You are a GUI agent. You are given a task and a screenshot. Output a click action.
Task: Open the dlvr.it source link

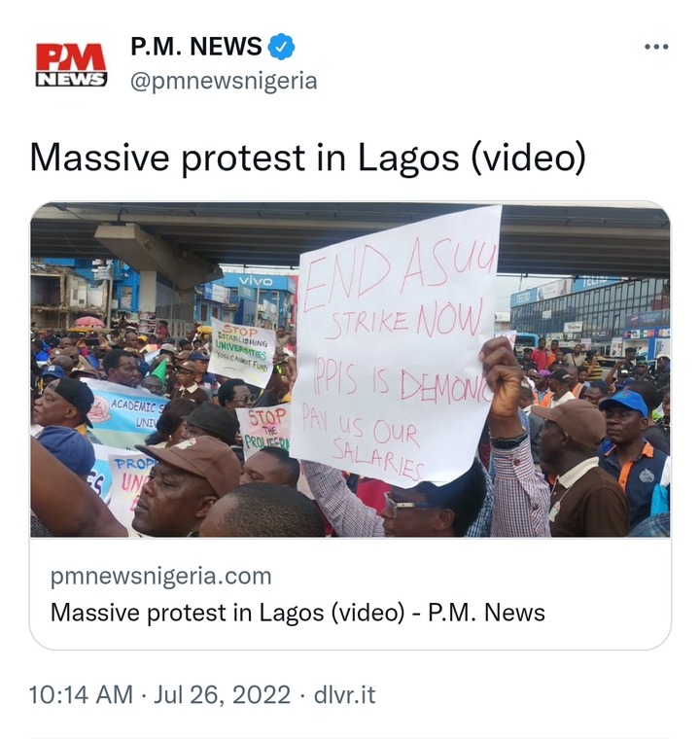[344, 695]
